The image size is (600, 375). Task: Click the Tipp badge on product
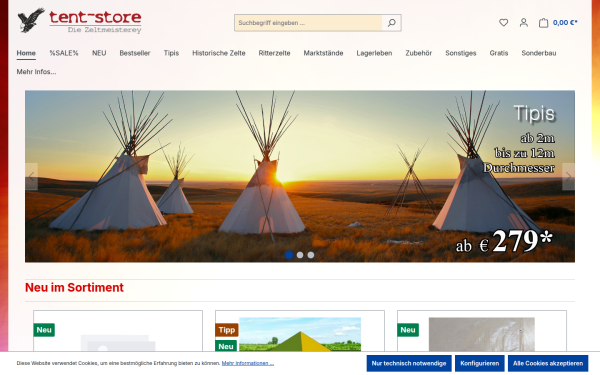coord(227,330)
